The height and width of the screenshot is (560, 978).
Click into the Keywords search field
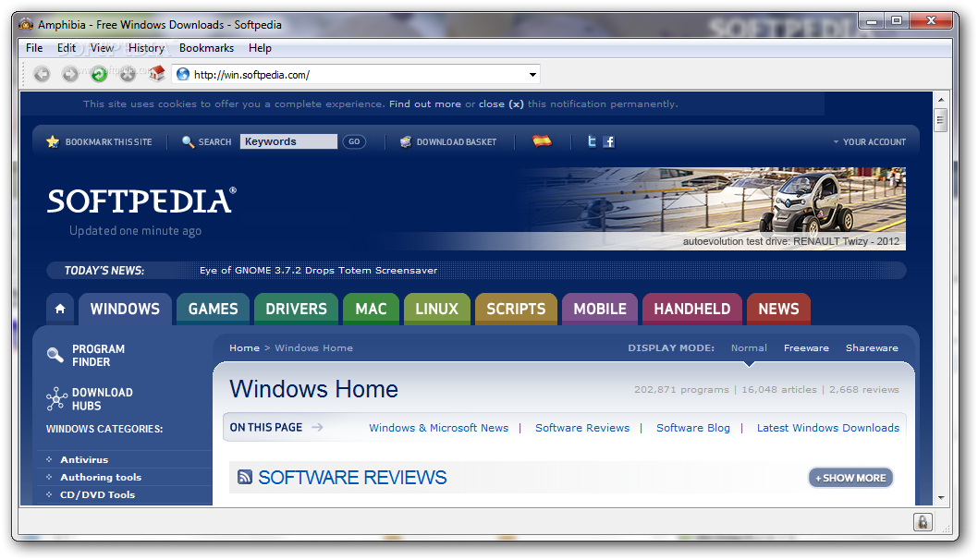(x=288, y=141)
